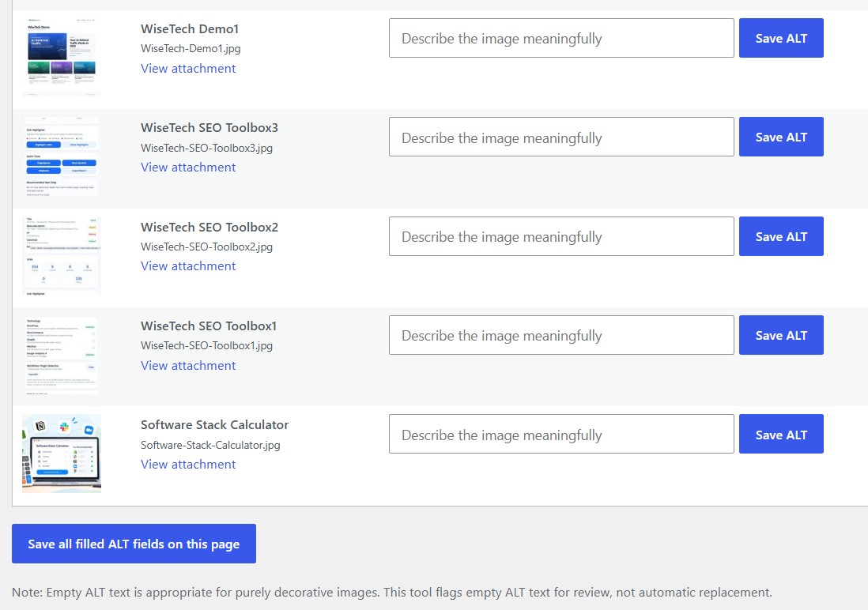Click the filename WiseTech-SEO-Toolbox3.jpg
This screenshot has width=868, height=610.
point(206,148)
